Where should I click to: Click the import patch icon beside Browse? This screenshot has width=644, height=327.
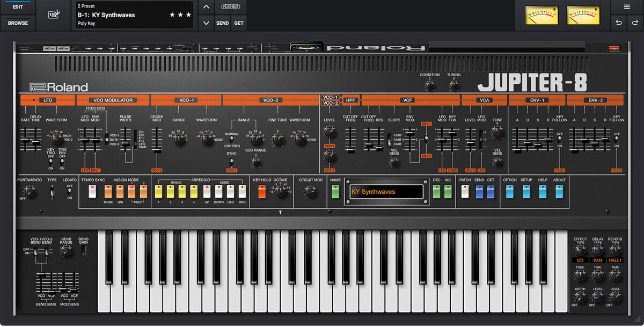[x=53, y=14]
